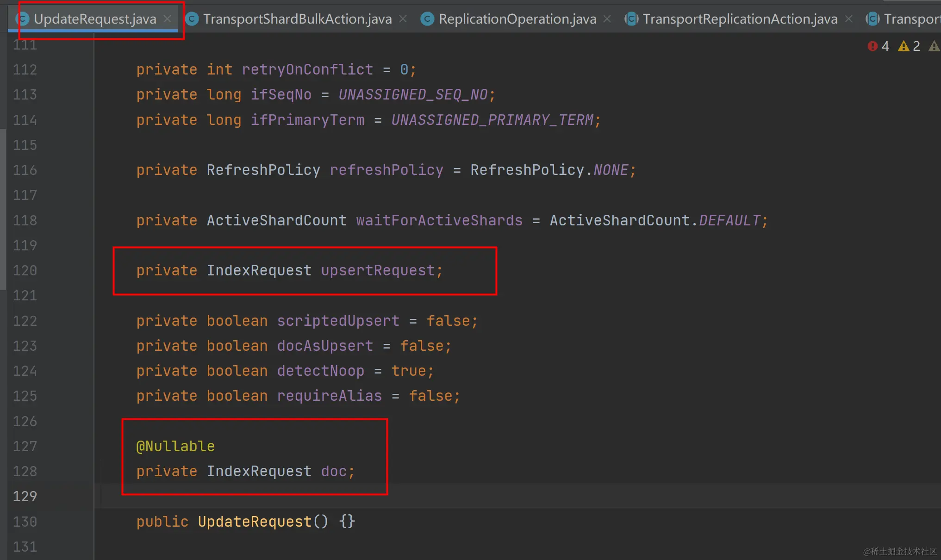Close the ReplicationOperation.java tab
The image size is (941, 560).
[607, 19]
